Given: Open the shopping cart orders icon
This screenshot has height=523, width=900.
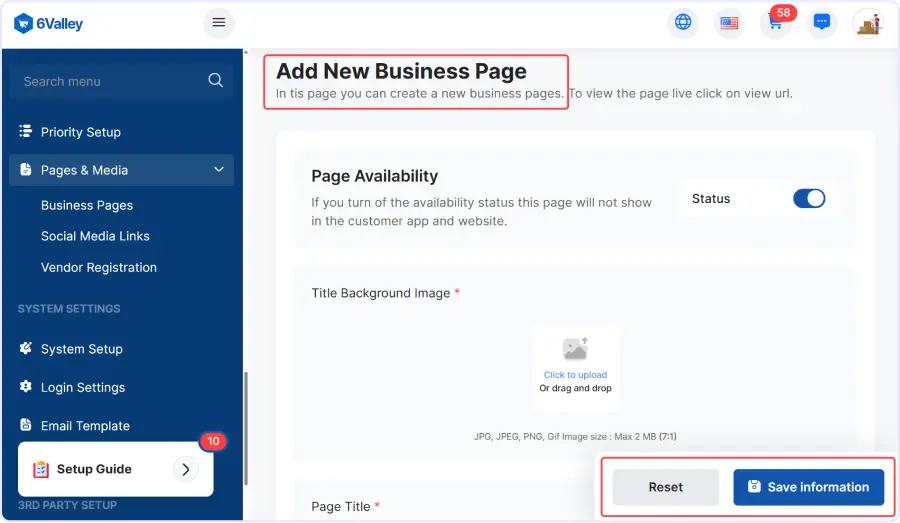Looking at the screenshot, I should [x=775, y=24].
